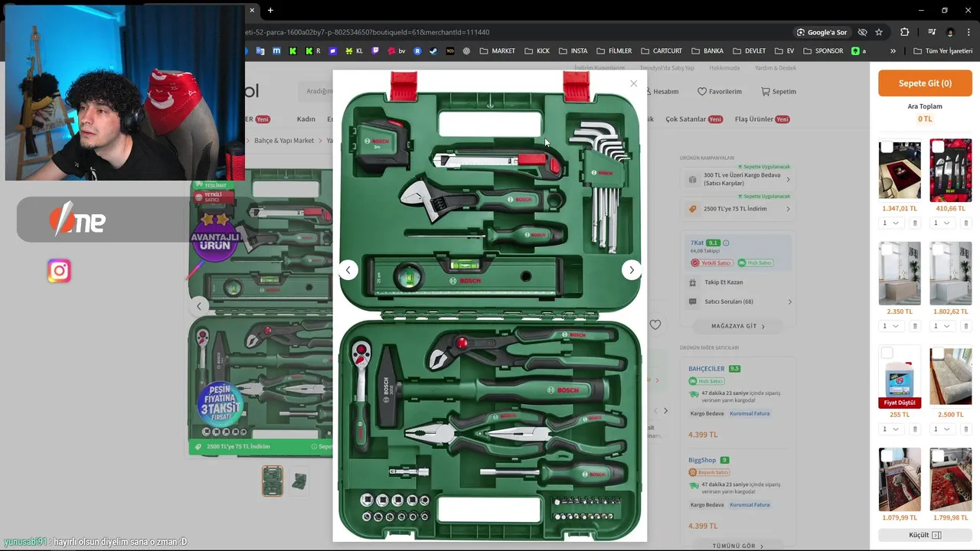Delete the 1.802,62 TL bathtub from cart

click(965, 326)
